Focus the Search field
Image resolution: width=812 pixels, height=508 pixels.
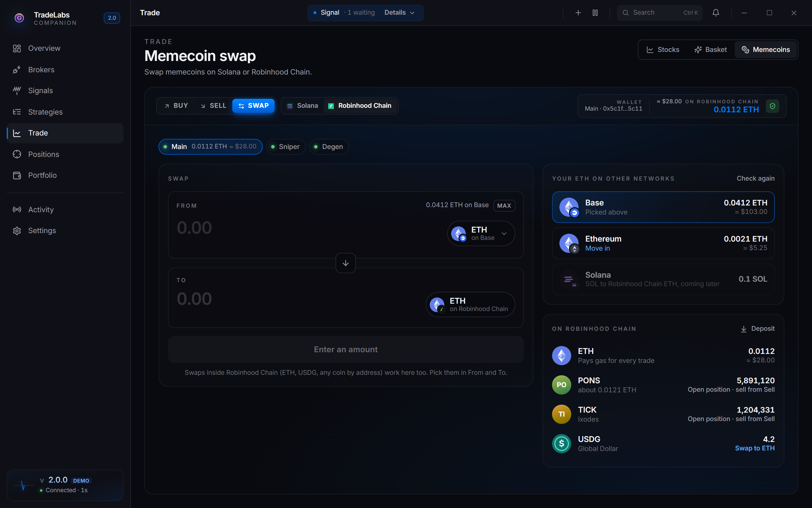coord(659,13)
